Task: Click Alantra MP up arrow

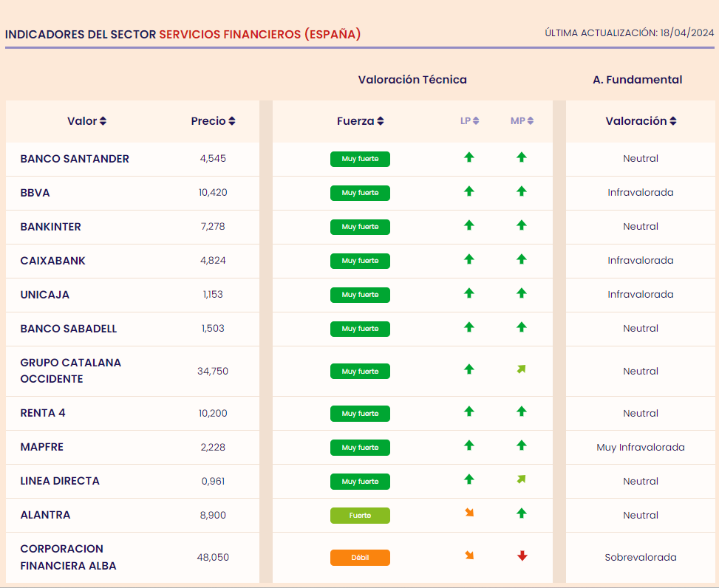Action: [x=522, y=513]
